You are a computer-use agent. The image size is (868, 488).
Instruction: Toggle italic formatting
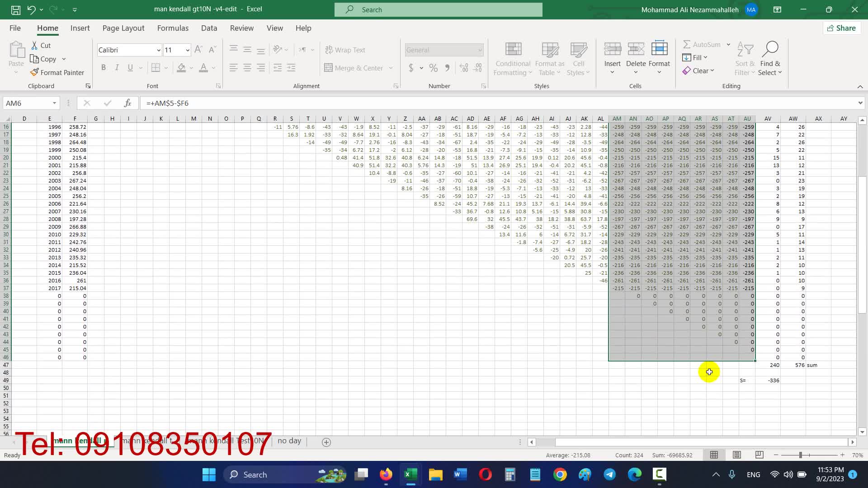click(x=117, y=68)
